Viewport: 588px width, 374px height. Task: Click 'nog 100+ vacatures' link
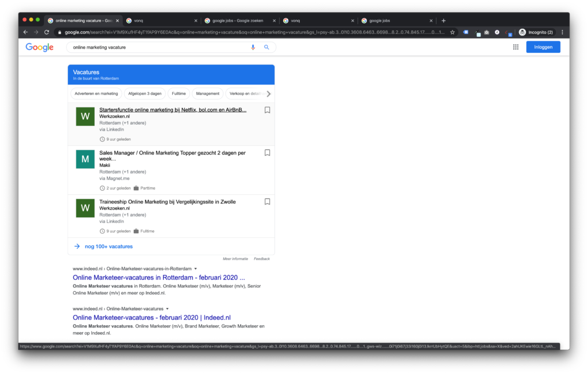(x=109, y=246)
